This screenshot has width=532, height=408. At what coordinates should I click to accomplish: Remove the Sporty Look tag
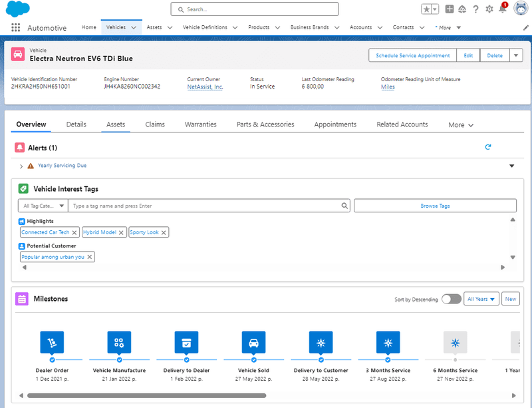click(x=164, y=232)
